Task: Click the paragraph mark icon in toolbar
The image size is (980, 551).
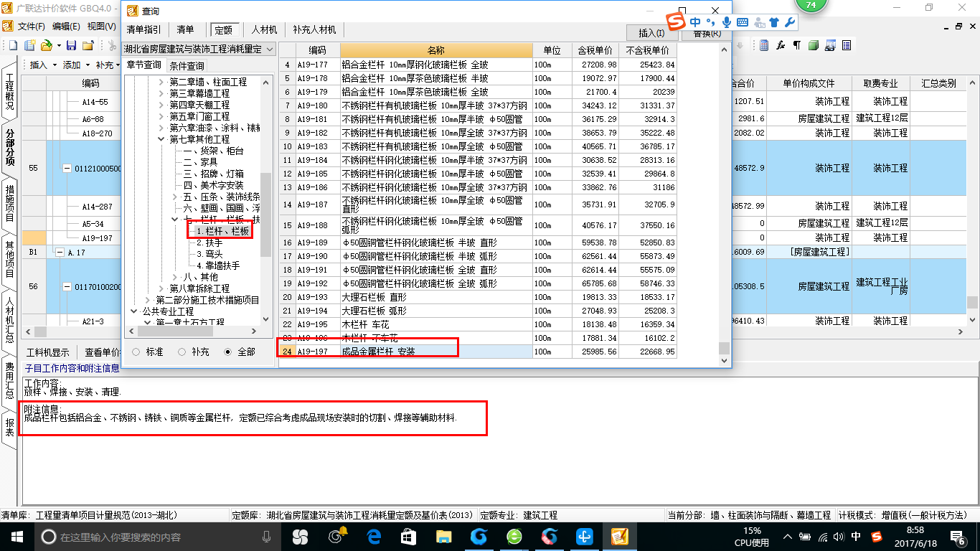Action: click(797, 45)
